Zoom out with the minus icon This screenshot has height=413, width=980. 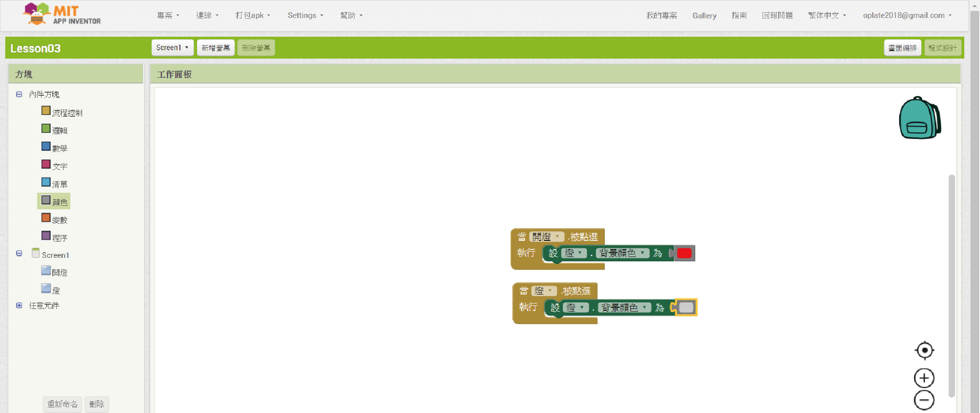coord(924,400)
